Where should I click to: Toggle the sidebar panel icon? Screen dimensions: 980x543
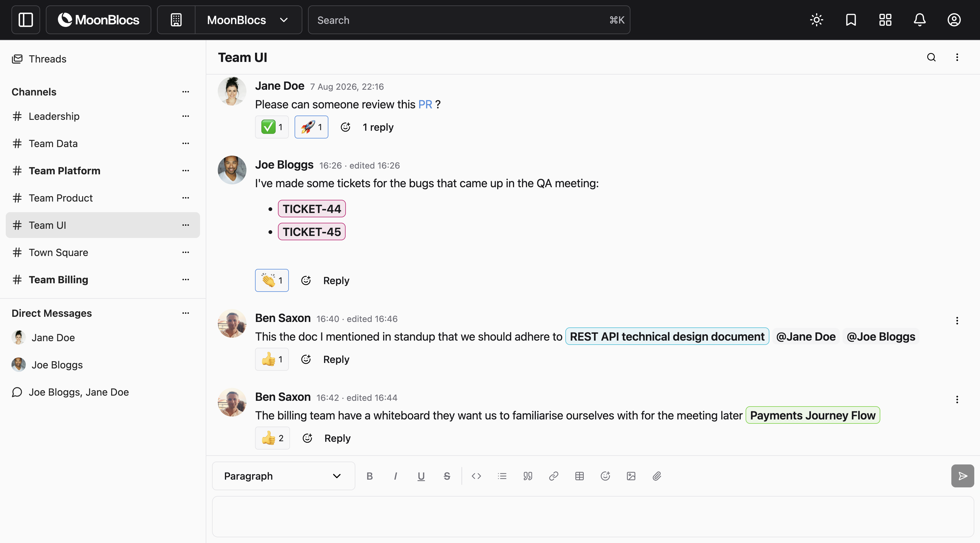point(26,20)
